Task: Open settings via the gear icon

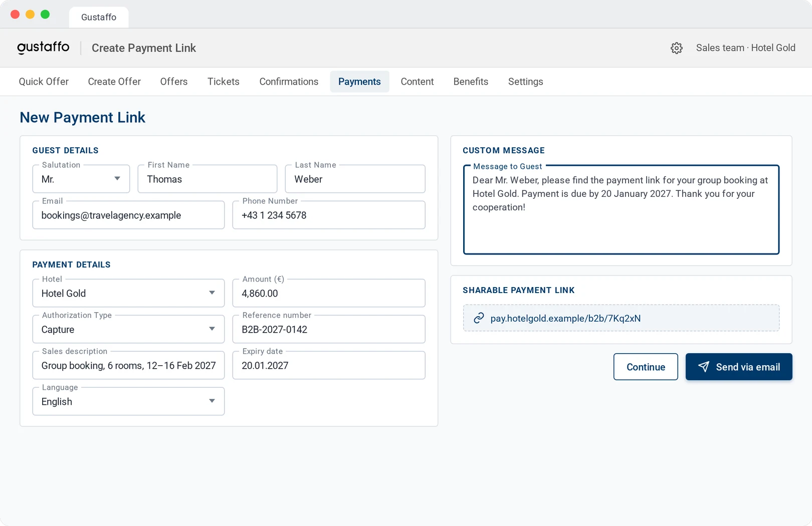Action: point(677,48)
